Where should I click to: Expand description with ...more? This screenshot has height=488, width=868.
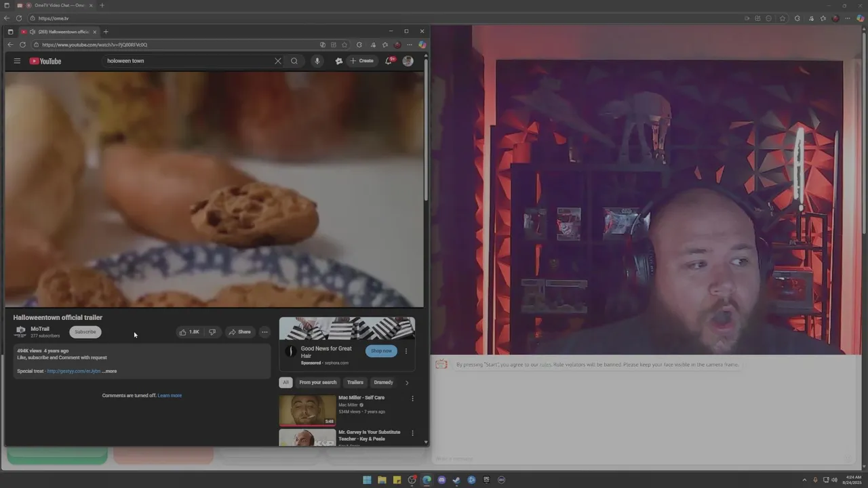(x=109, y=371)
